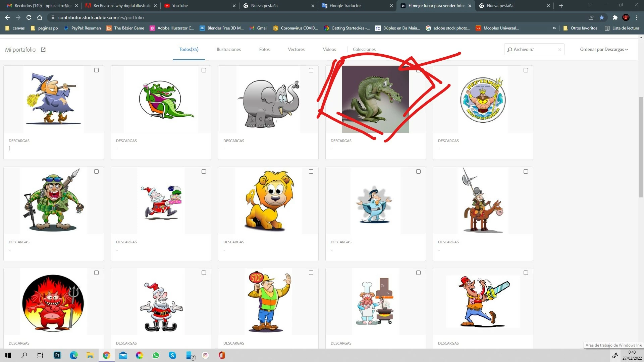Open Photoshop from the taskbar
The width and height of the screenshot is (644, 362).
[57, 355]
